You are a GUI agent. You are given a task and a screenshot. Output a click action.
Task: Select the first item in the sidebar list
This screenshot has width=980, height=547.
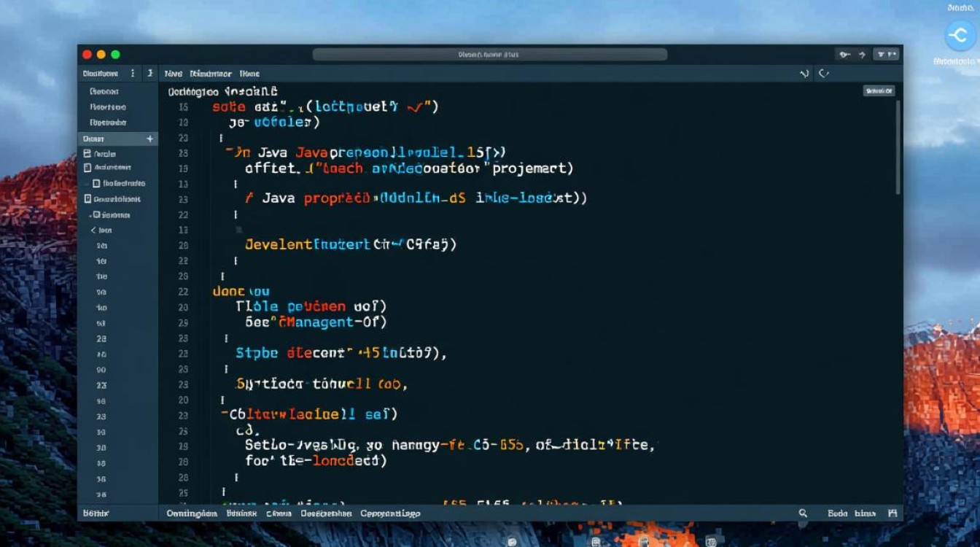click(x=104, y=92)
